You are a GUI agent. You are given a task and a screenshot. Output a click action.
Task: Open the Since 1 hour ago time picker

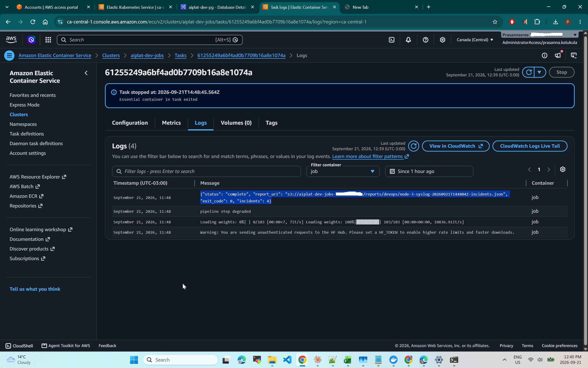coord(429,171)
